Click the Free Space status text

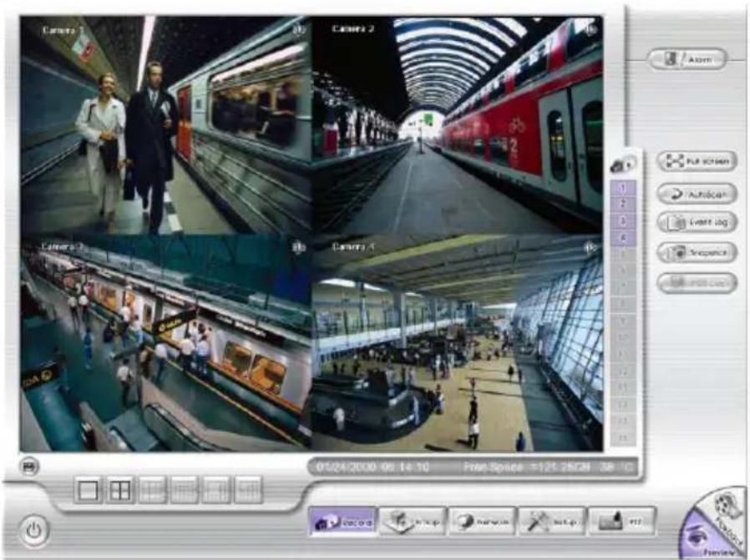click(527, 467)
